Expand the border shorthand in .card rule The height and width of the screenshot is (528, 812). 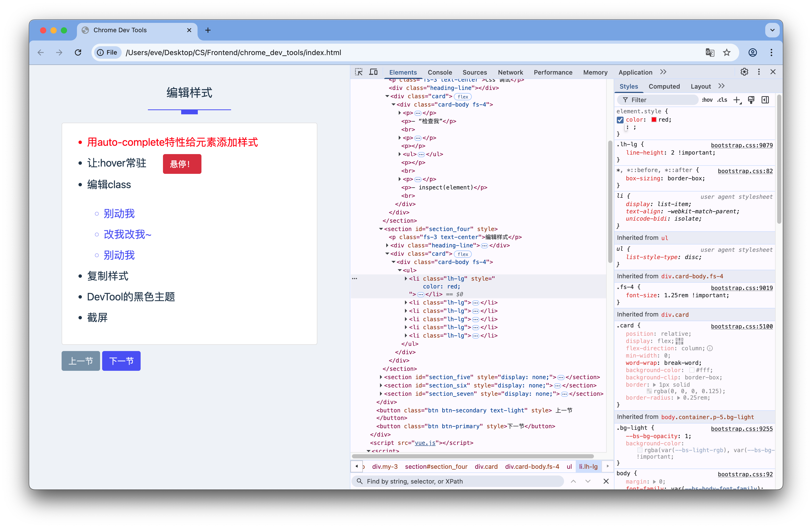click(654, 385)
